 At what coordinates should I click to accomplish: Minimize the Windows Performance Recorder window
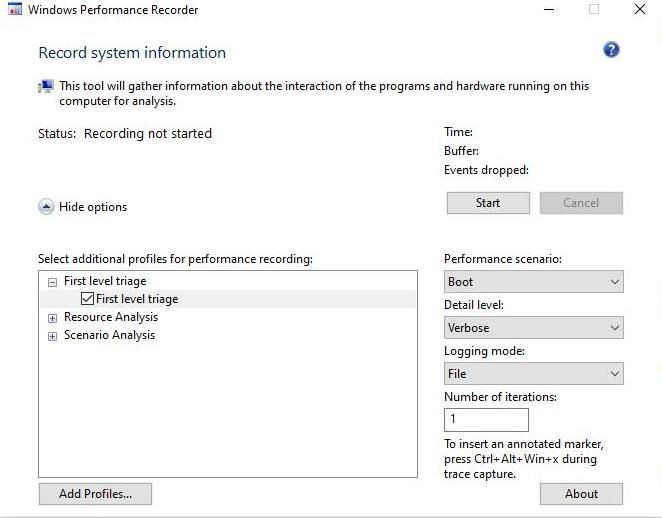[549, 9]
